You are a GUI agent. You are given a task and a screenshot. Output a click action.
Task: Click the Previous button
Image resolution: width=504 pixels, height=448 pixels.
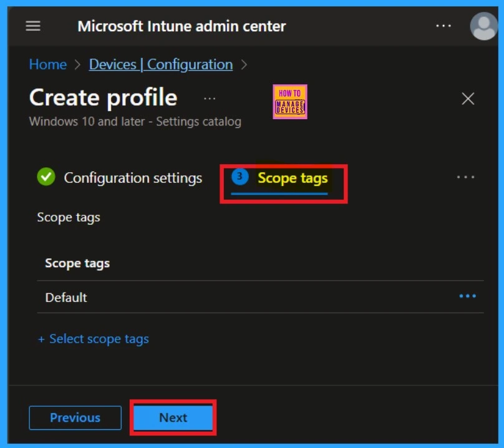(75, 417)
